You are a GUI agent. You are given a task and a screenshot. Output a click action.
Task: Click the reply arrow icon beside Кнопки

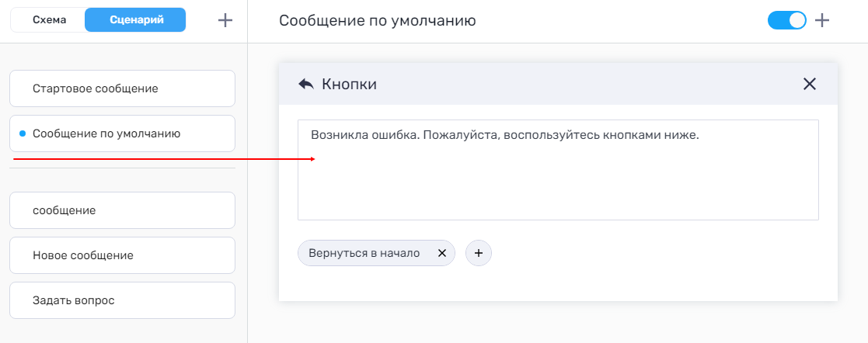(306, 84)
